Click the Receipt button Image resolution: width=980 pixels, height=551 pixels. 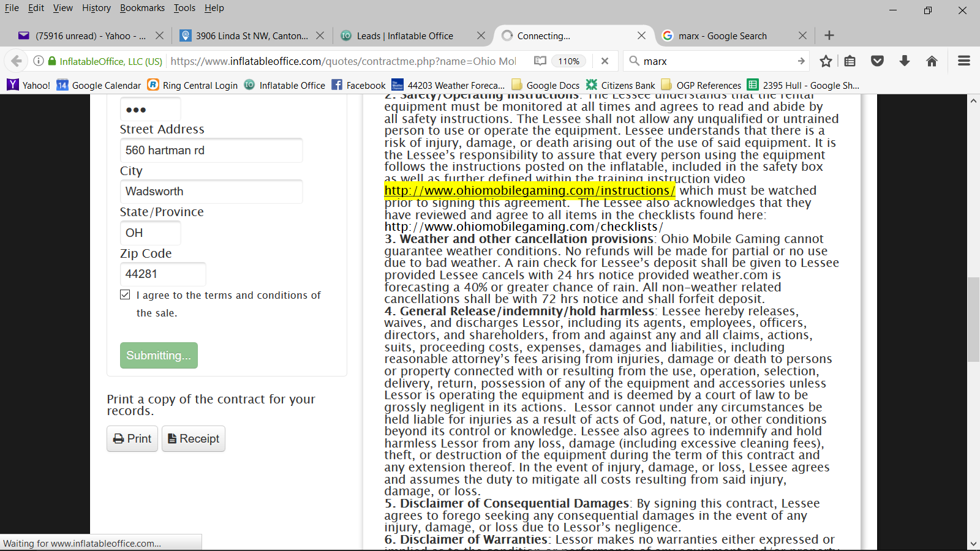pyautogui.click(x=194, y=439)
